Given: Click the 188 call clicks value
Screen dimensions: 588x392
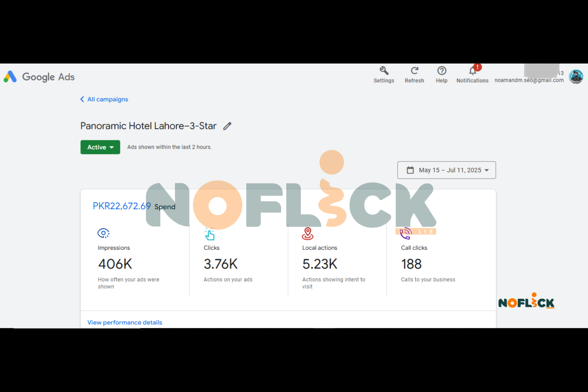Looking at the screenshot, I should click(411, 264).
